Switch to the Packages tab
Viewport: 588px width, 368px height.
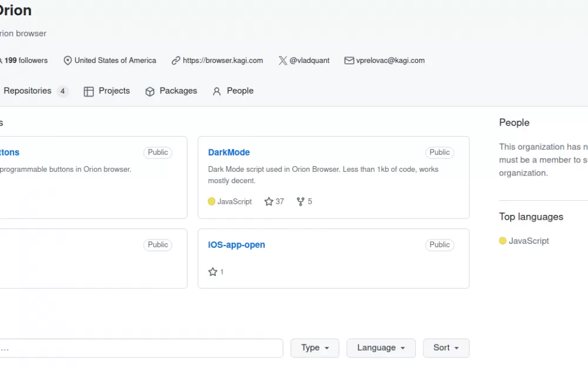pyautogui.click(x=171, y=91)
